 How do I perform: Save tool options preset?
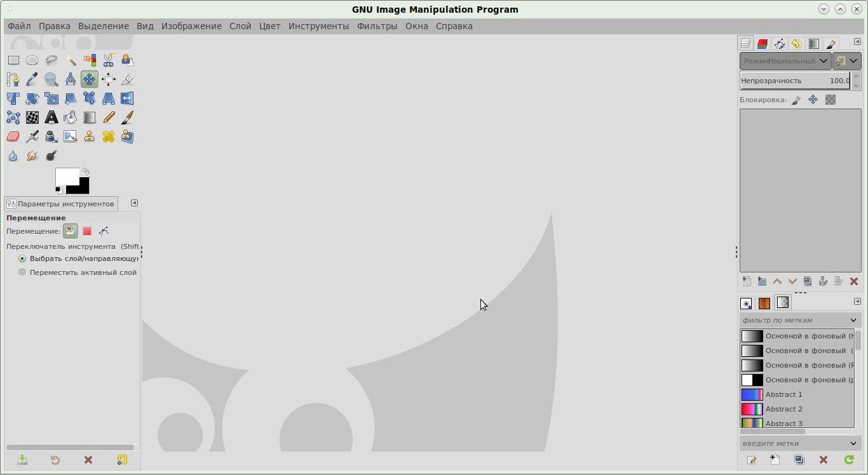(22, 460)
